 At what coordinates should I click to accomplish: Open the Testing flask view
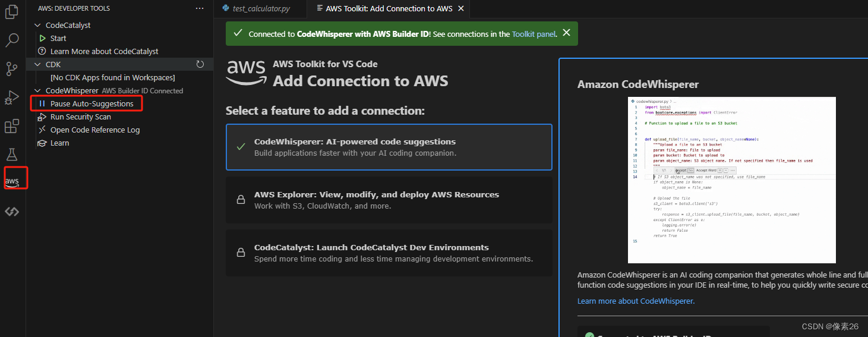(12, 155)
